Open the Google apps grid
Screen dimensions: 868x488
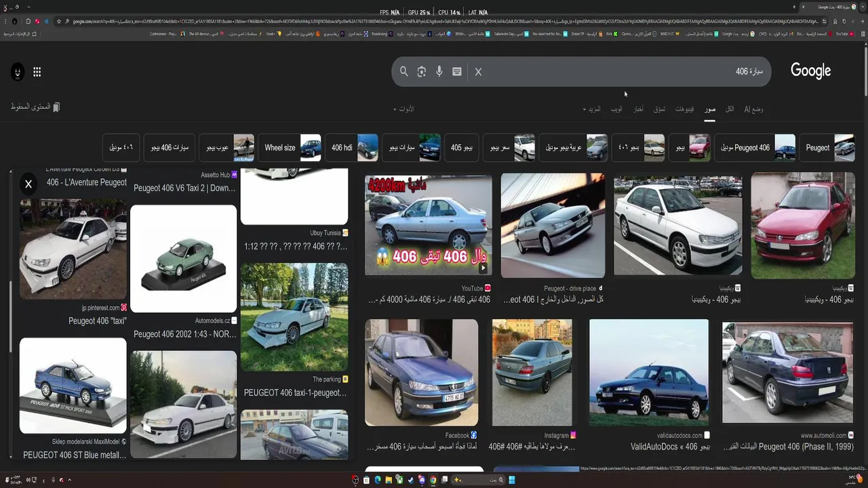37,72
